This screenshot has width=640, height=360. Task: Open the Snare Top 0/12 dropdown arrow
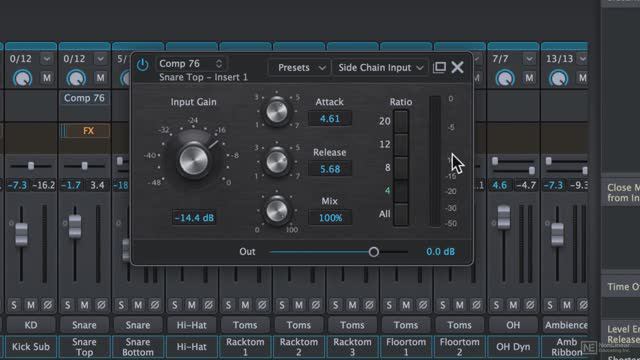100,59
